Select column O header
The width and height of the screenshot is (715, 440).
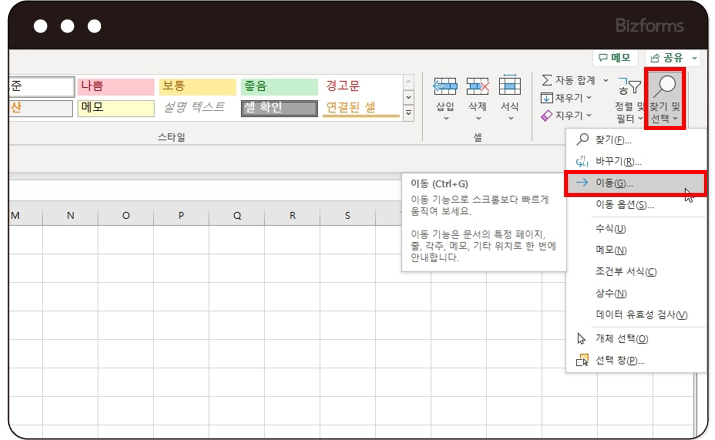[126, 216]
